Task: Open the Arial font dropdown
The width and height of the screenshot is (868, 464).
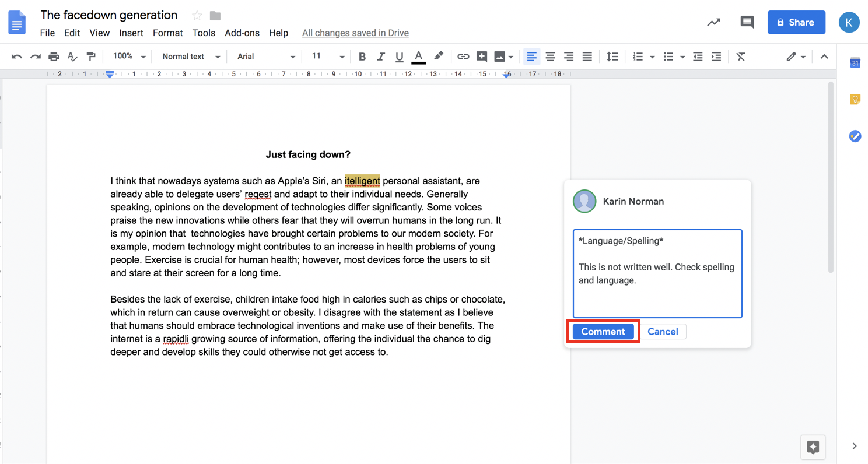Action: tap(266, 57)
